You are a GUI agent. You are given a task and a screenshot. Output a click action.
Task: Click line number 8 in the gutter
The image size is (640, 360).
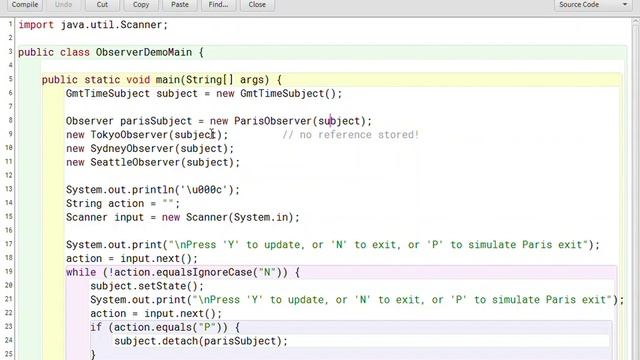10,120
